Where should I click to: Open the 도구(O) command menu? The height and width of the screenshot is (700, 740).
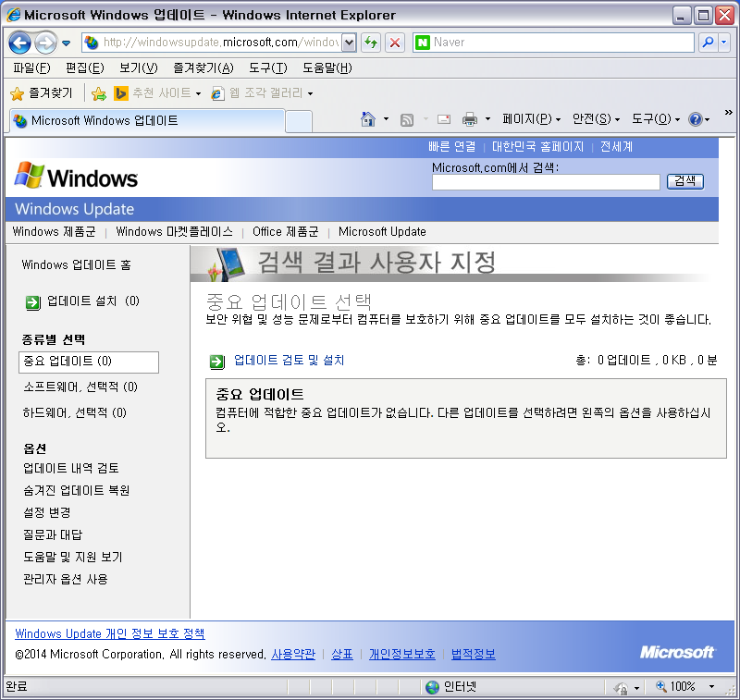(x=656, y=119)
